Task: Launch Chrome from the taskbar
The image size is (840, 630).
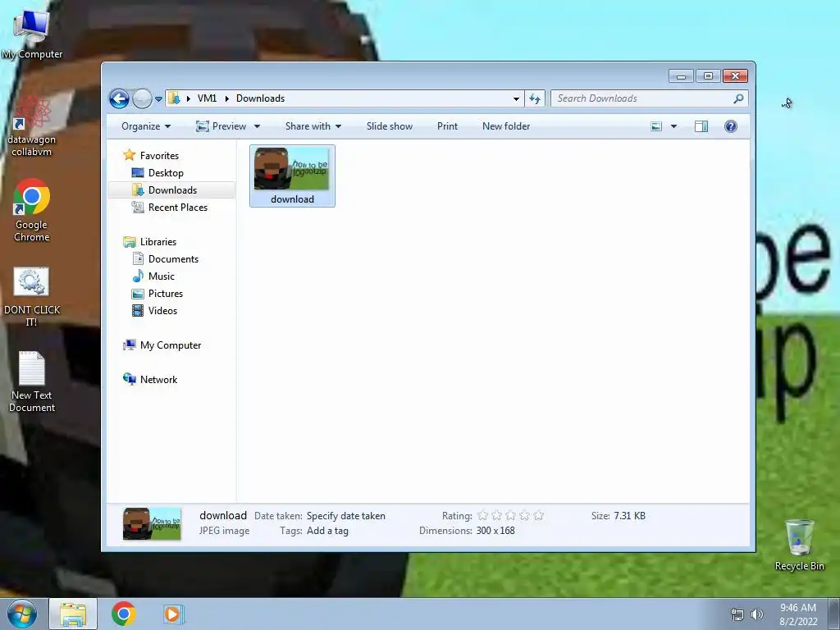Action: pos(123,614)
